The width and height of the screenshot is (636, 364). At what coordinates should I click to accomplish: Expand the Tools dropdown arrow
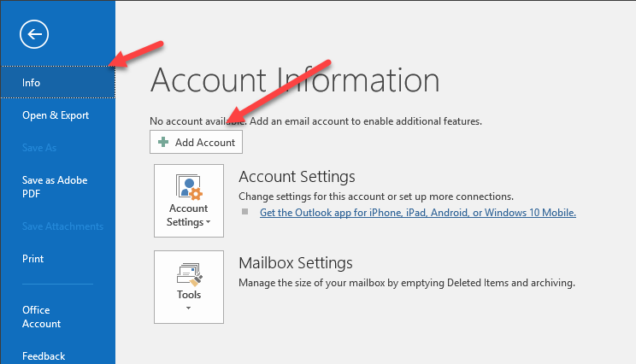188,308
